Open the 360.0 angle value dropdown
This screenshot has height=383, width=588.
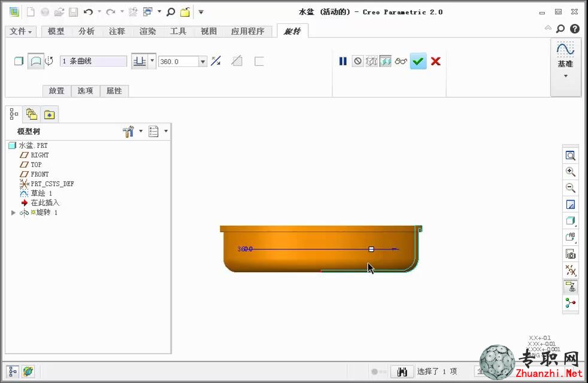(x=202, y=62)
